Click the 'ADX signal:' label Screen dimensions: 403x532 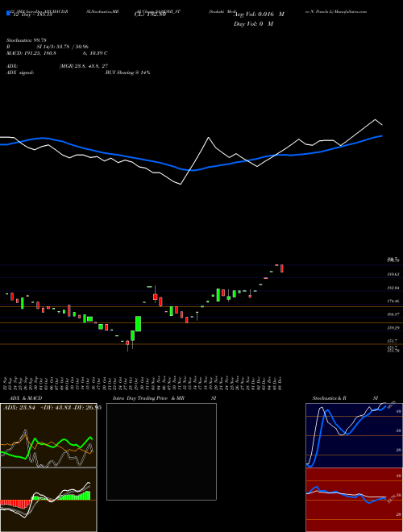click(19, 73)
